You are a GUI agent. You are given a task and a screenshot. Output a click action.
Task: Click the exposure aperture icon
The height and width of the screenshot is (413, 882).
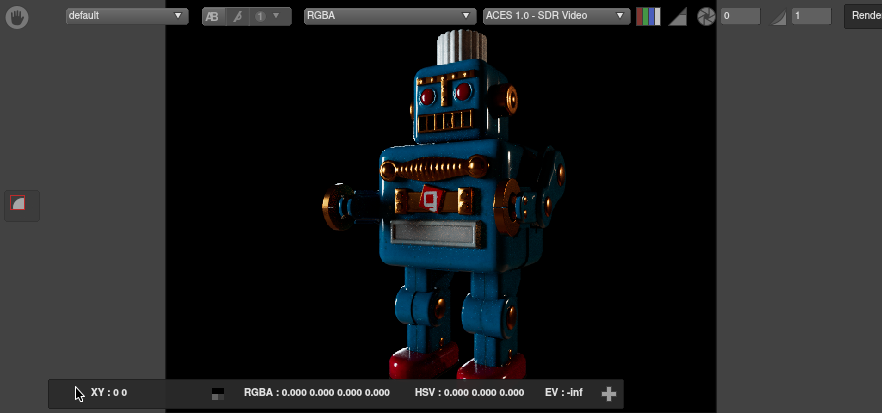[706, 17]
